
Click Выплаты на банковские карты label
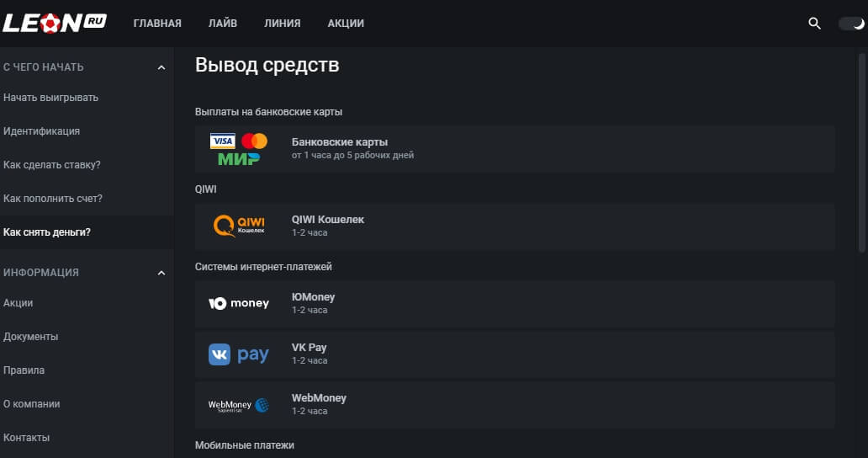point(268,112)
